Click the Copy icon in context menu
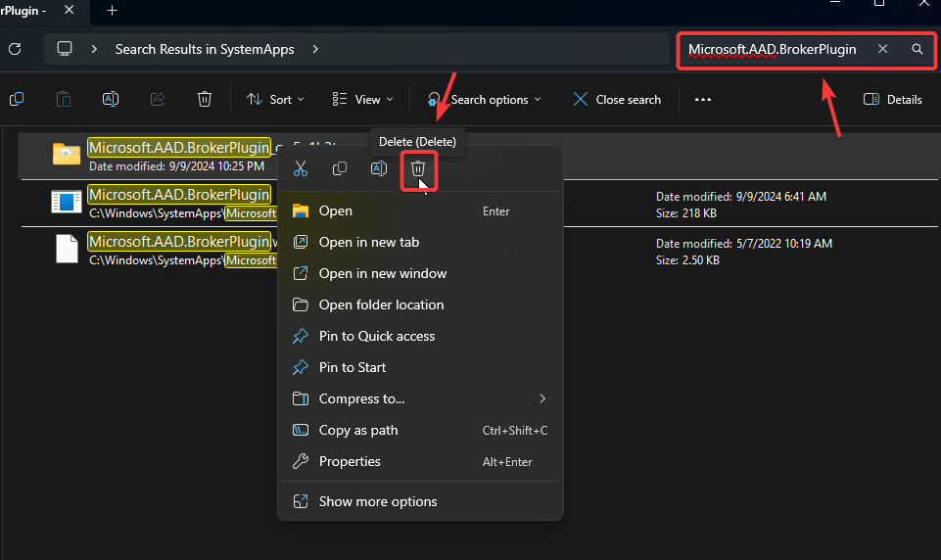Viewport: 941px width, 560px height. click(340, 169)
